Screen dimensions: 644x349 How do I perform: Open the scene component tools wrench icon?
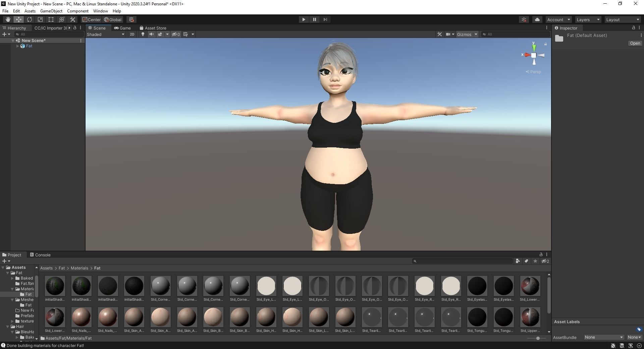[439, 34]
